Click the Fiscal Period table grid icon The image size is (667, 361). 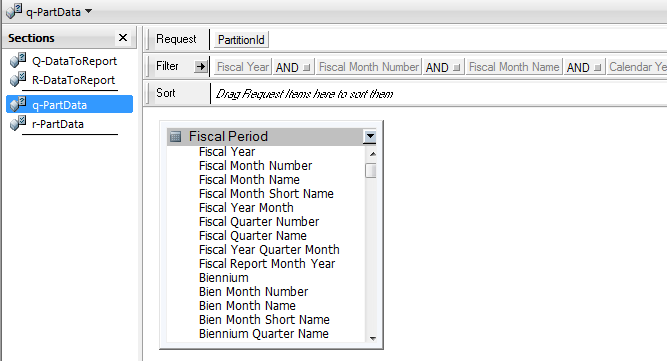click(x=175, y=136)
